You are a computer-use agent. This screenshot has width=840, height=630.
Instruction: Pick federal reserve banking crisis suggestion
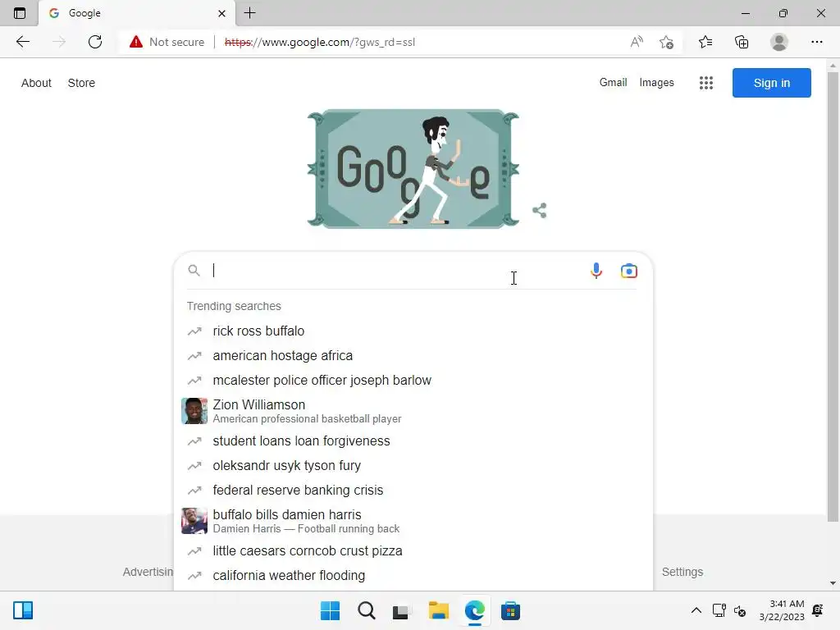click(413, 491)
